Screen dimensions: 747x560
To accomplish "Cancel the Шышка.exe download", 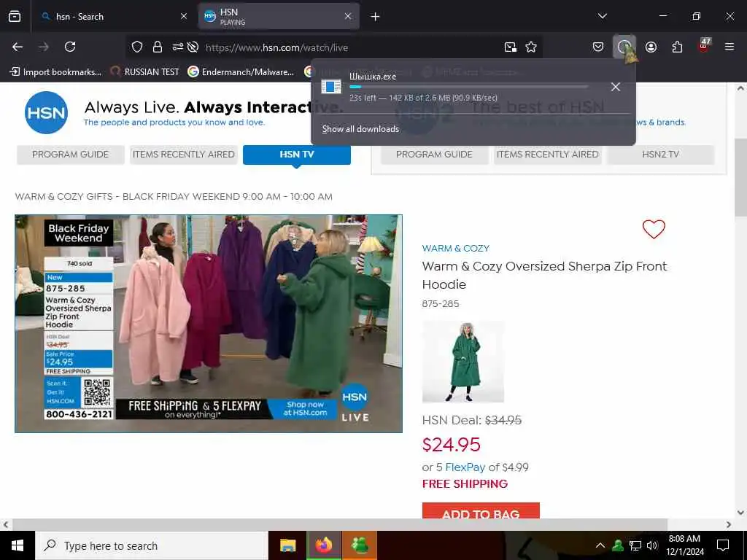I will coord(616,87).
